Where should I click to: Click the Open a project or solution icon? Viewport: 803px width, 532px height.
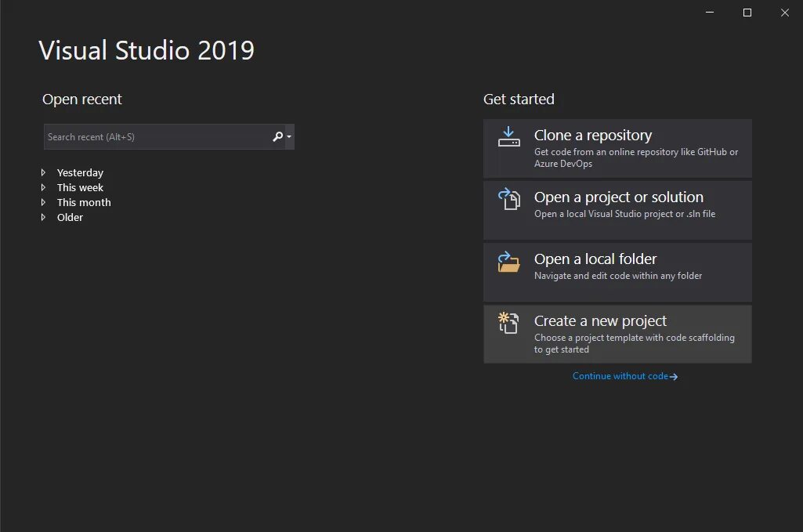point(508,199)
